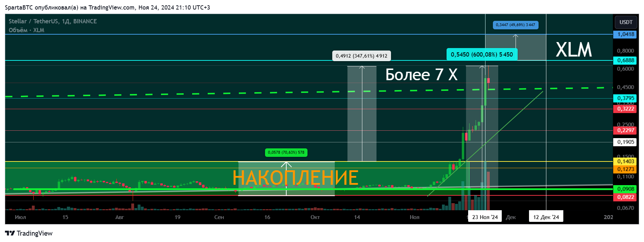Viewport: 644px width, 242px height.
Task: Click the 0,3795 price label
Action: tap(625, 98)
